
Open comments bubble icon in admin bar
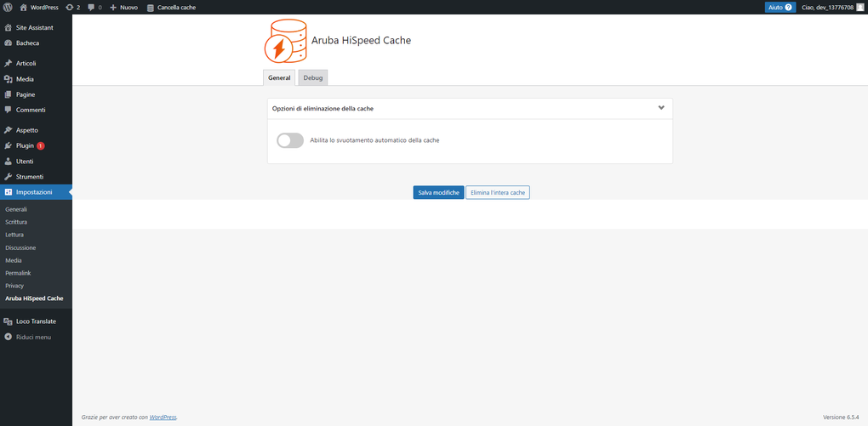91,7
